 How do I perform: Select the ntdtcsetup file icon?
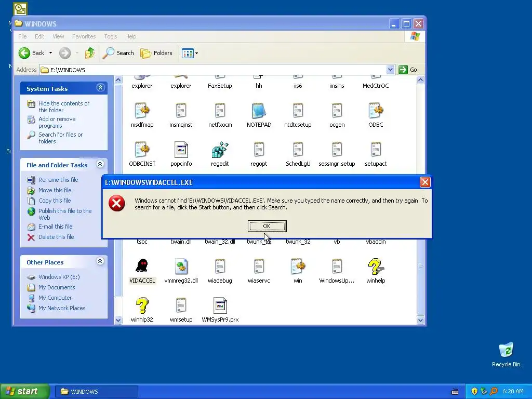[298, 111]
